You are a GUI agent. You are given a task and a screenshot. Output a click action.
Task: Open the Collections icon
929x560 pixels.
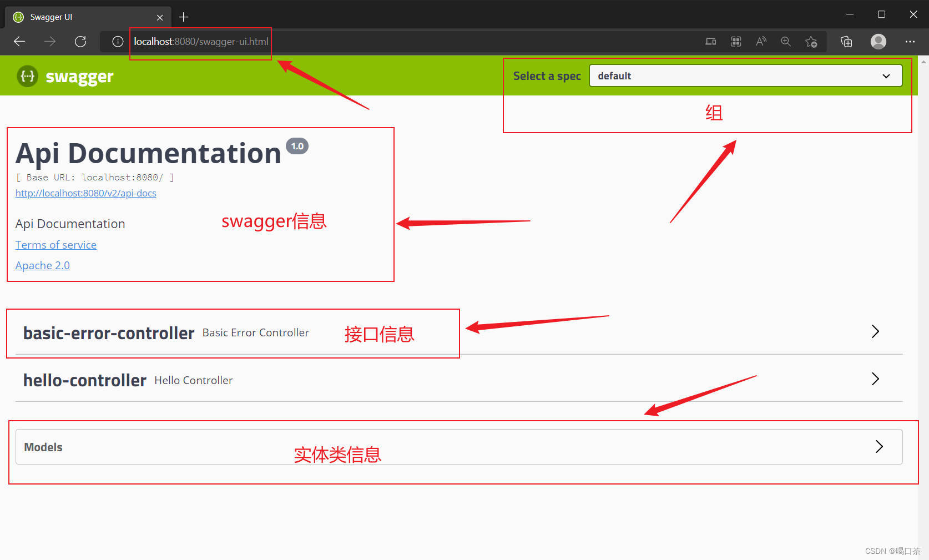[x=846, y=42]
